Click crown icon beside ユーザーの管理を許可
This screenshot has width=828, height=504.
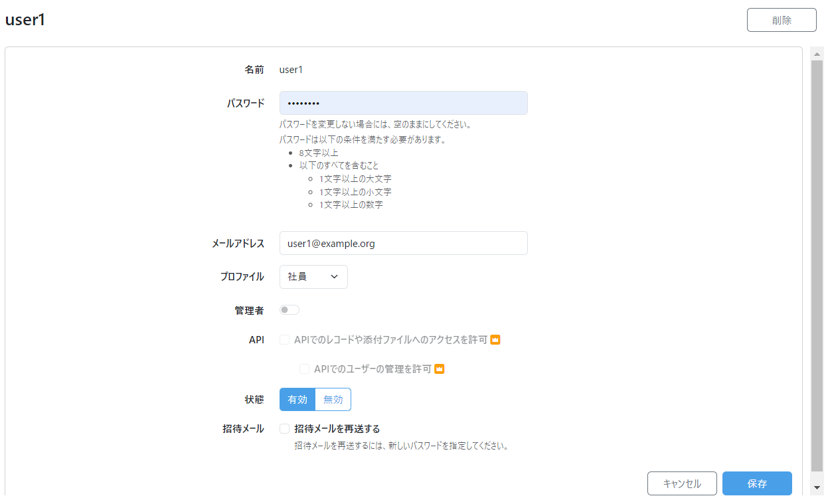439,369
